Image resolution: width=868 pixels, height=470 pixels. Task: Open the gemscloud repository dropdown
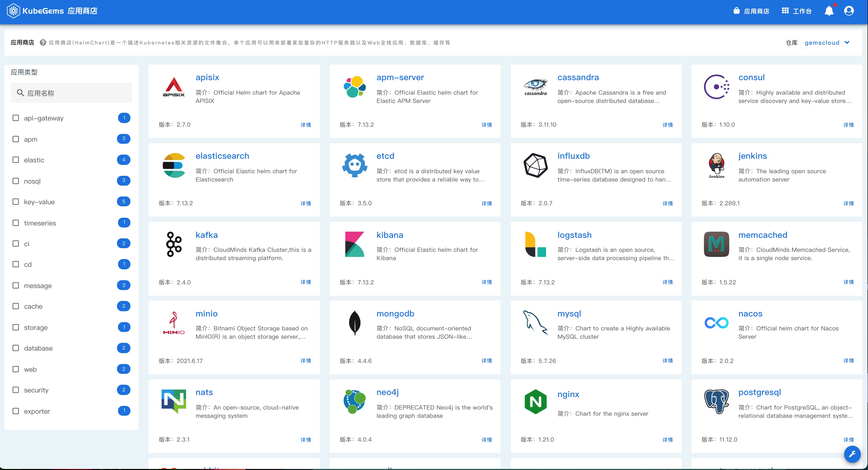(x=827, y=42)
